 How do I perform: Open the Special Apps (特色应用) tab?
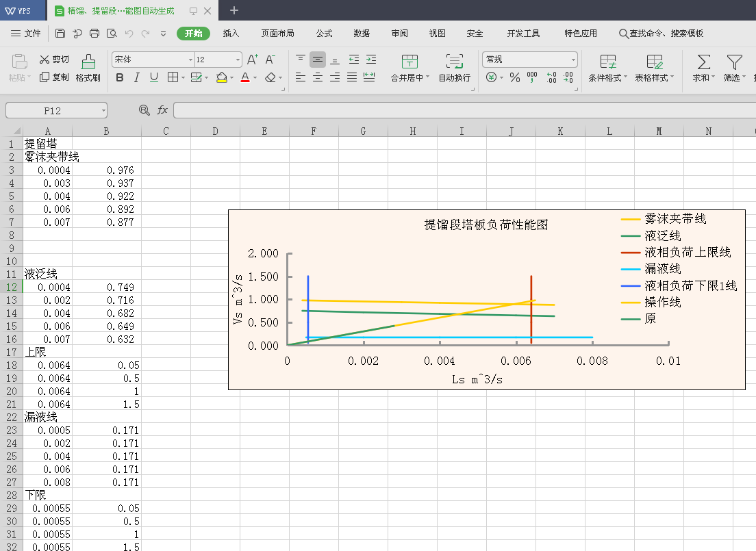point(581,34)
